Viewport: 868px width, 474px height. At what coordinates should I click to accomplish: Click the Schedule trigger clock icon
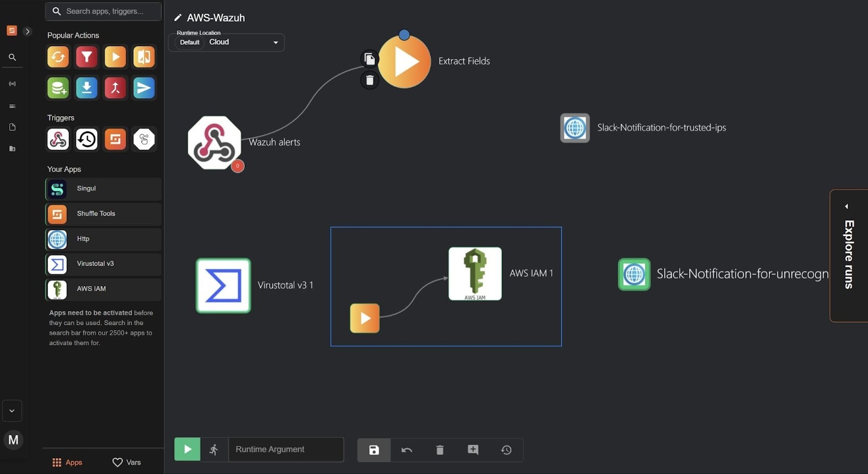click(x=87, y=140)
